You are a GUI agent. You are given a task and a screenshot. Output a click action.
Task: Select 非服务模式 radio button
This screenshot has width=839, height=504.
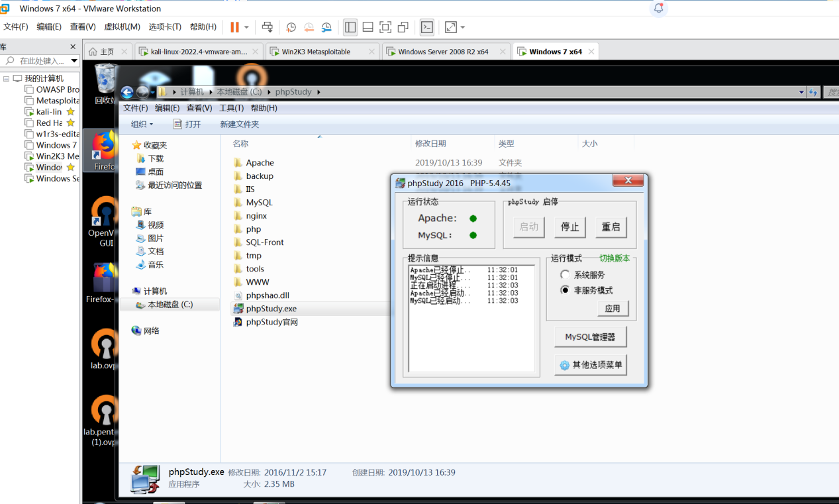tap(565, 290)
